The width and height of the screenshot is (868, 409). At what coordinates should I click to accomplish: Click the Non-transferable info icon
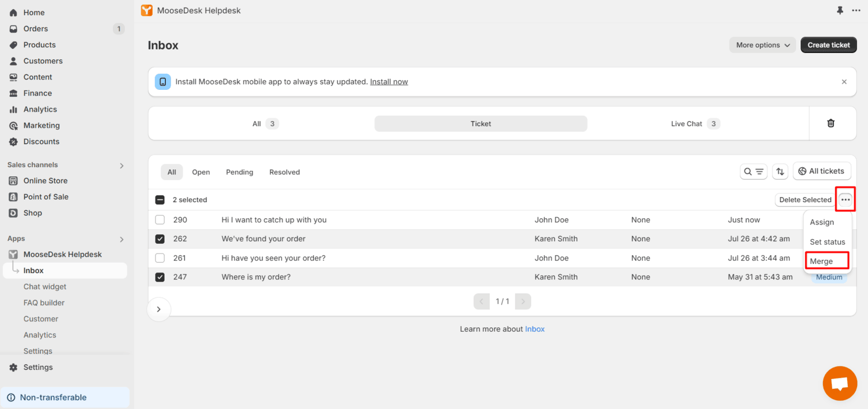11,397
